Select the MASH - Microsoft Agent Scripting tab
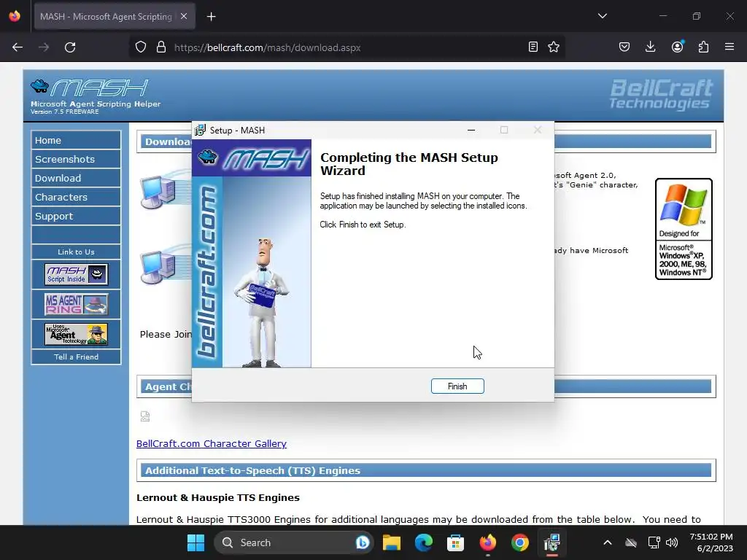Screen dimensions: 747x560 point(115,17)
